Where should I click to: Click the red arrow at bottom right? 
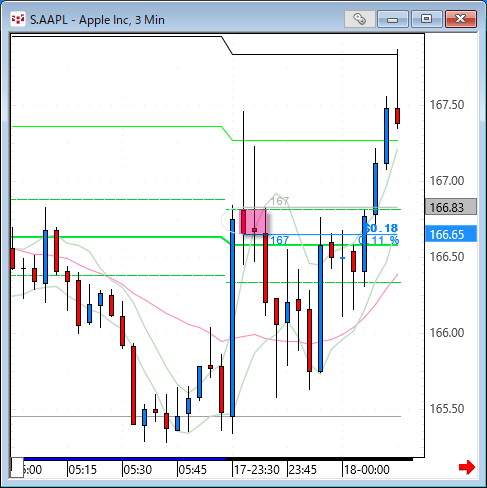[467, 467]
